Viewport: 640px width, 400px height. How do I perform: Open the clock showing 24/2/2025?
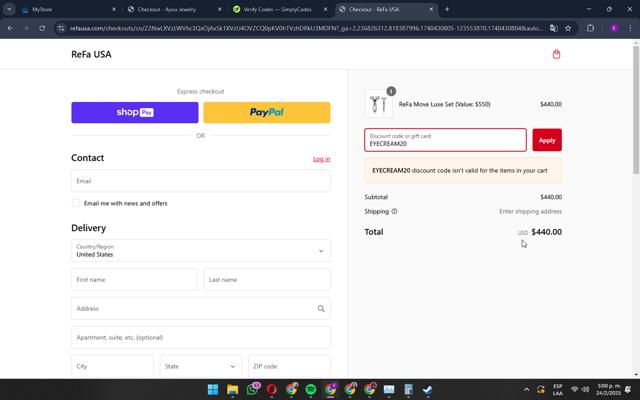609,389
